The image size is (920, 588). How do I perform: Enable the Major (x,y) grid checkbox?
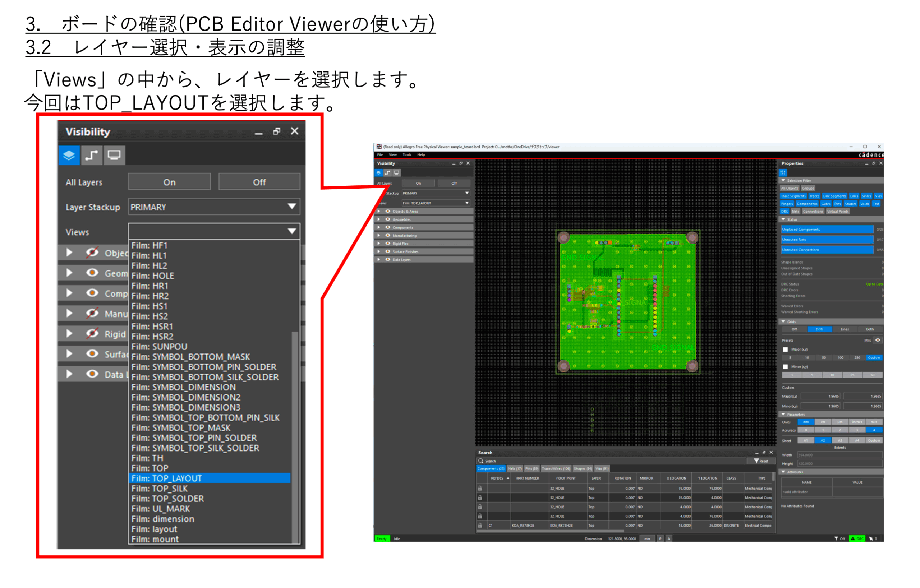(x=786, y=349)
